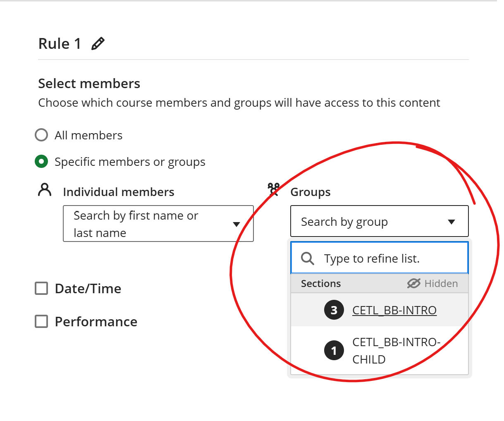The image size is (504, 421).
Task: Enable the Date/Time checkbox
Action: point(41,288)
